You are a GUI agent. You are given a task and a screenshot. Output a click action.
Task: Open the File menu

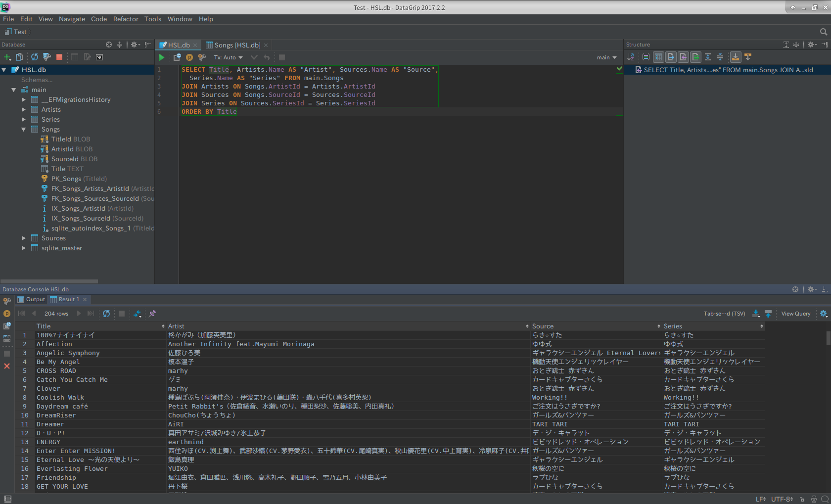click(8, 19)
